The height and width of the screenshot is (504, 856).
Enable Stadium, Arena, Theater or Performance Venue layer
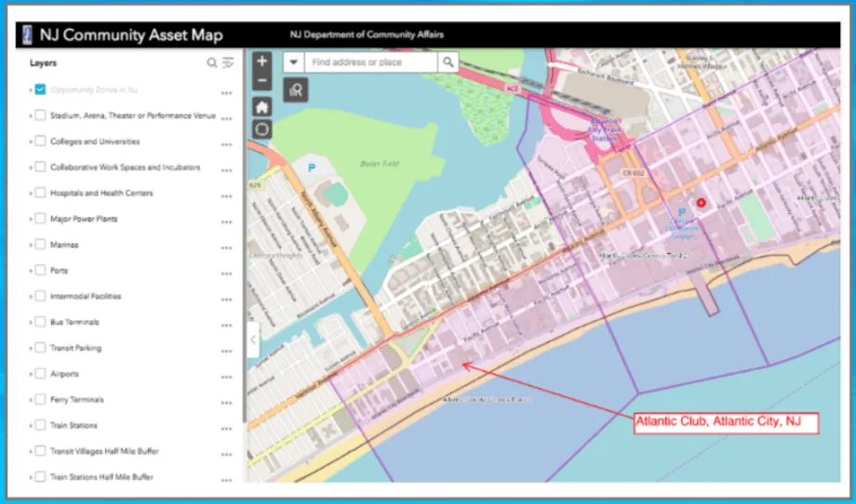pyautogui.click(x=40, y=115)
